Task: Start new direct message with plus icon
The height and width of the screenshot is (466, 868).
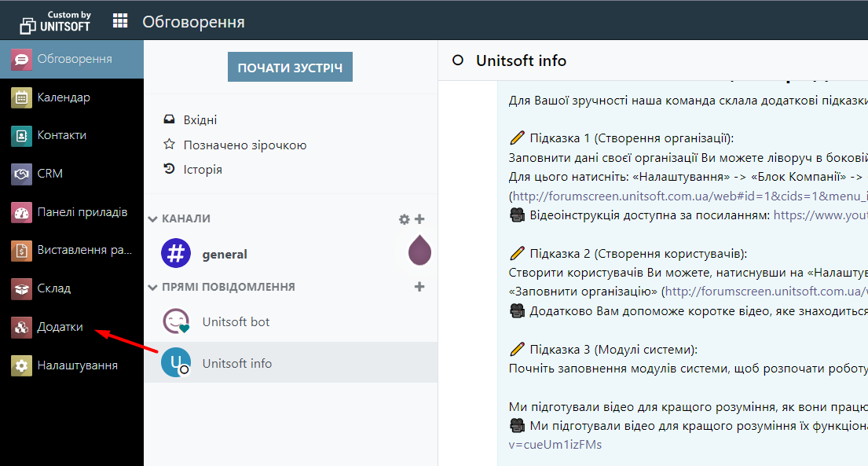Action: [419, 287]
